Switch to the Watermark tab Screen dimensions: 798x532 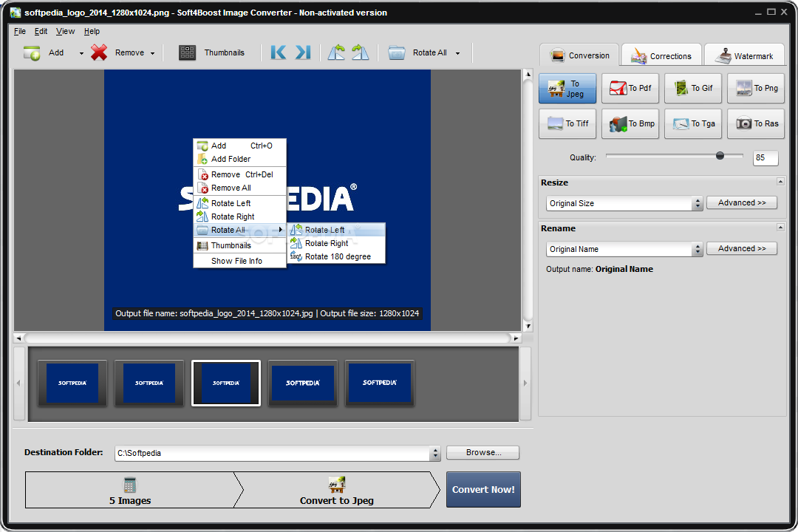point(744,55)
